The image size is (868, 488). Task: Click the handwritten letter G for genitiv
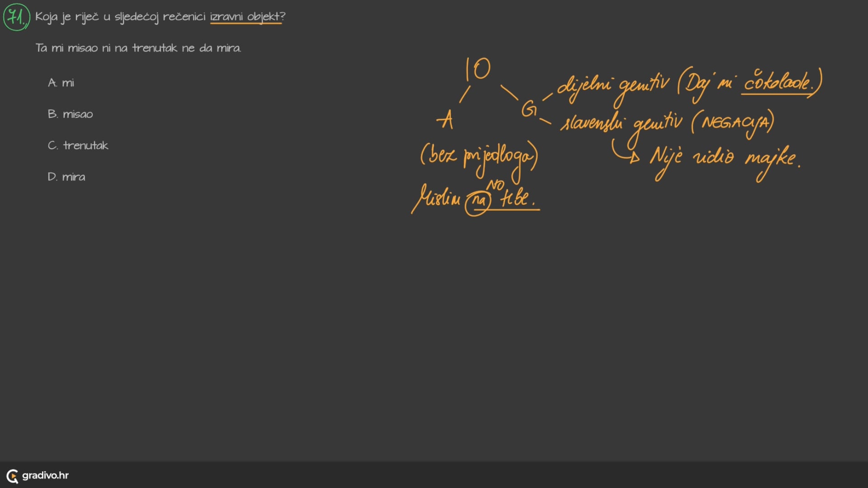click(x=528, y=109)
